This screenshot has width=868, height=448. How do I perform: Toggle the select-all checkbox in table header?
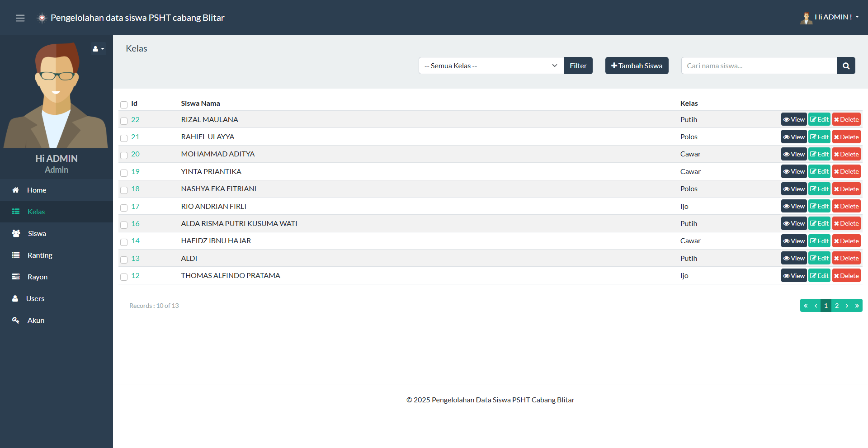124,104
